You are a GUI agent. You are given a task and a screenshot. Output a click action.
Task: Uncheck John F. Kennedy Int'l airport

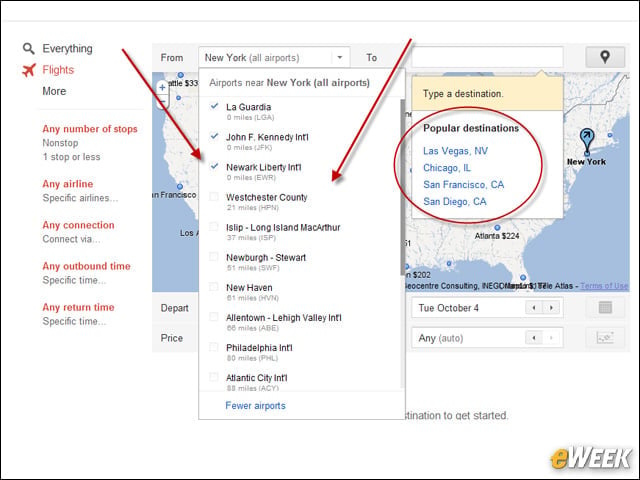click(214, 136)
